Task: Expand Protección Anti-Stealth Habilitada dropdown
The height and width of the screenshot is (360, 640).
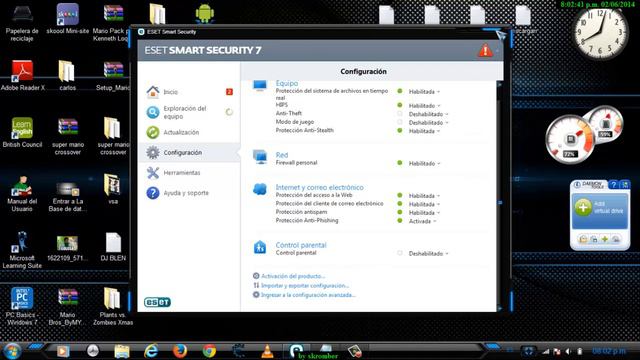Action: (x=424, y=131)
